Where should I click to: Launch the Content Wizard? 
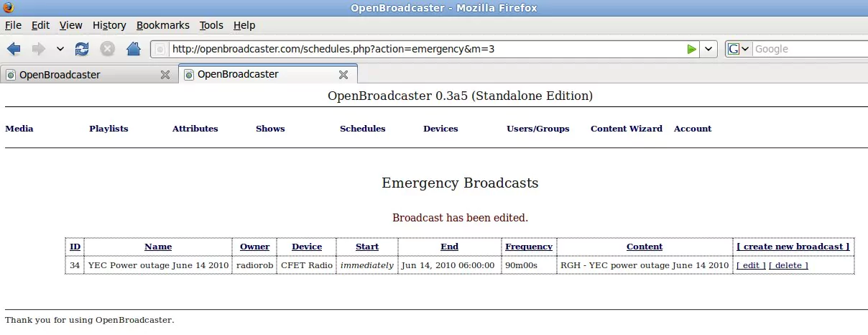coord(627,129)
